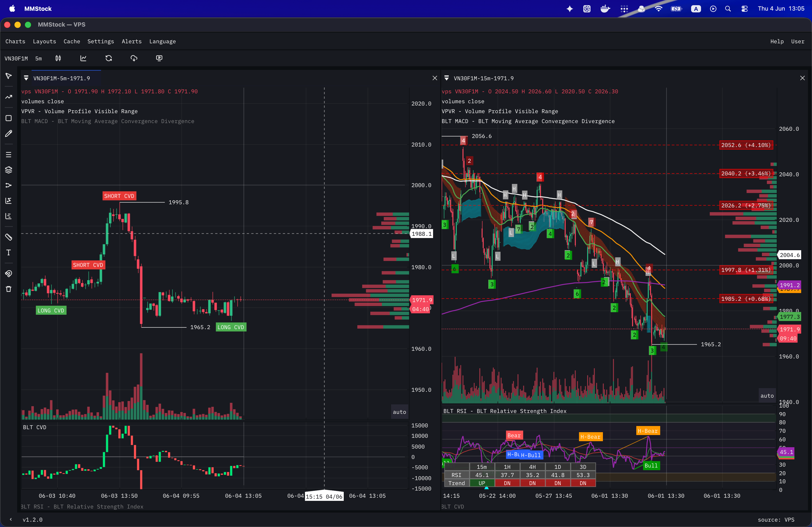Toggle dimmed BLT MACD indicator on 5m chart
This screenshot has width=812, height=527.
(x=108, y=121)
